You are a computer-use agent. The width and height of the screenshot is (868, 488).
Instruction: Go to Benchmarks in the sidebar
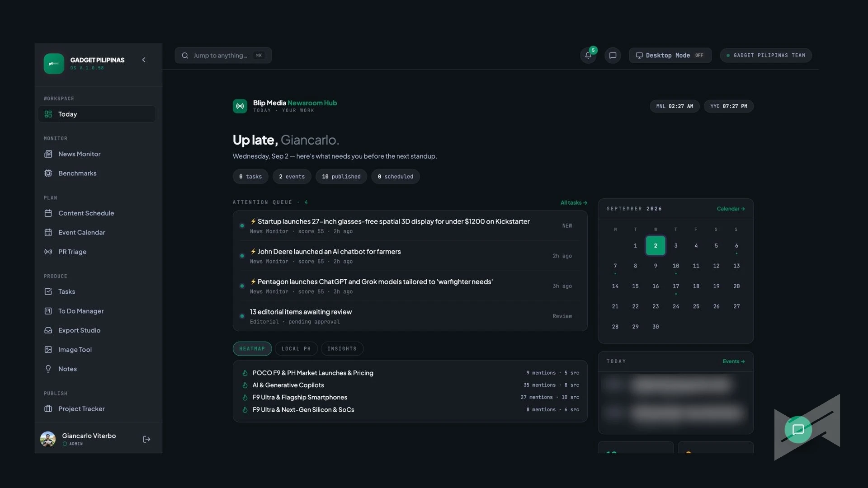[x=97, y=174]
